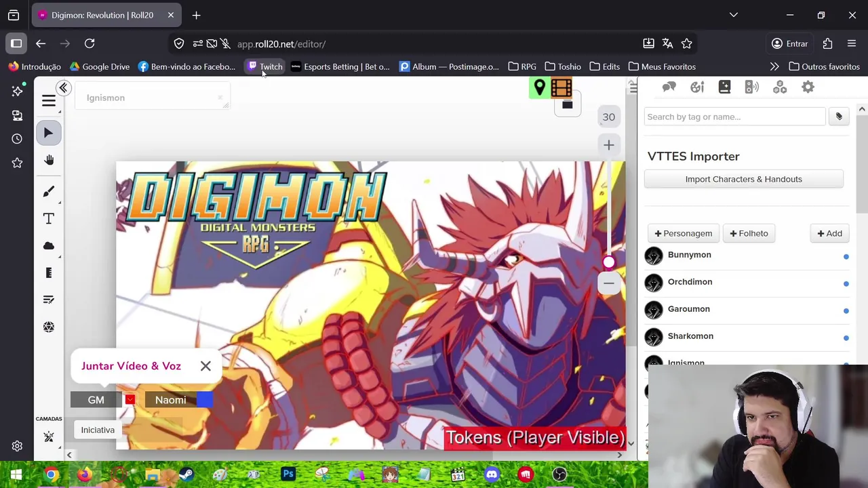
Task: Open the cloud Fog of War tool
Action: click(48, 246)
